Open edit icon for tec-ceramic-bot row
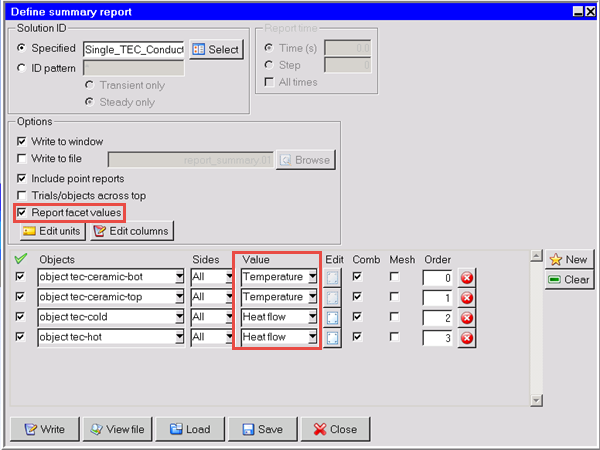Image resolution: width=600 pixels, height=450 pixels. (x=332, y=277)
